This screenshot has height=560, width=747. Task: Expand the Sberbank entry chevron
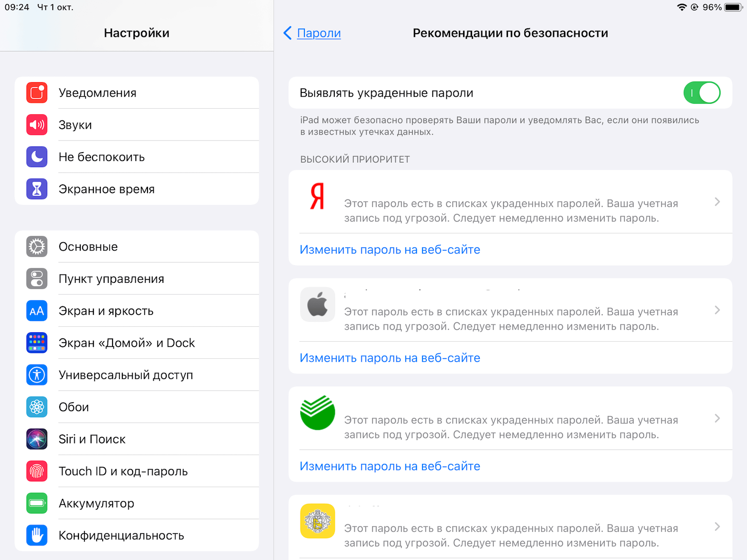718,418
